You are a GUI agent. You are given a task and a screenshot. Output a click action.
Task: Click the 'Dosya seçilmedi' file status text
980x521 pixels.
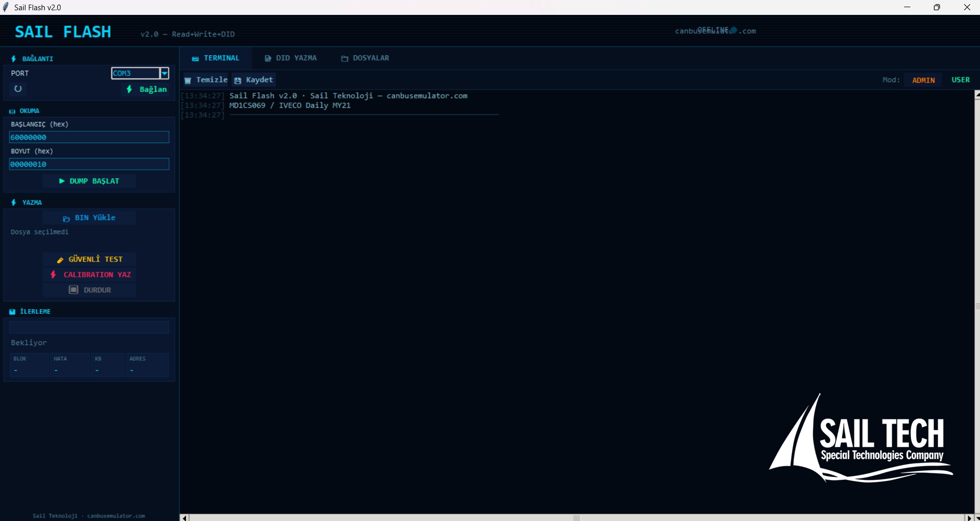(39, 232)
